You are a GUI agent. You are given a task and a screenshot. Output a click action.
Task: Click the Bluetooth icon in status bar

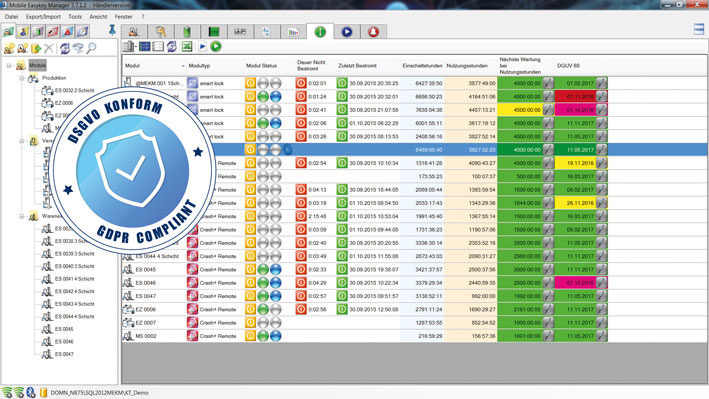pos(31,392)
